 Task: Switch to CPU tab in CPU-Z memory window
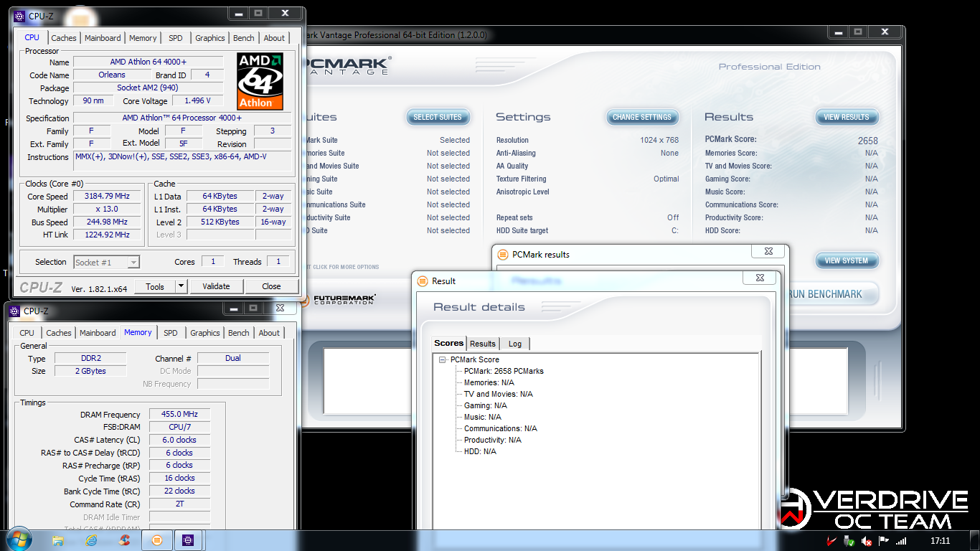27,333
